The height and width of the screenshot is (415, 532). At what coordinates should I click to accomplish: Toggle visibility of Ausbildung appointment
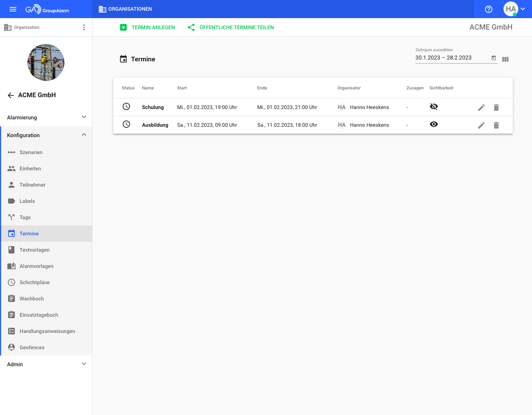[x=434, y=125]
